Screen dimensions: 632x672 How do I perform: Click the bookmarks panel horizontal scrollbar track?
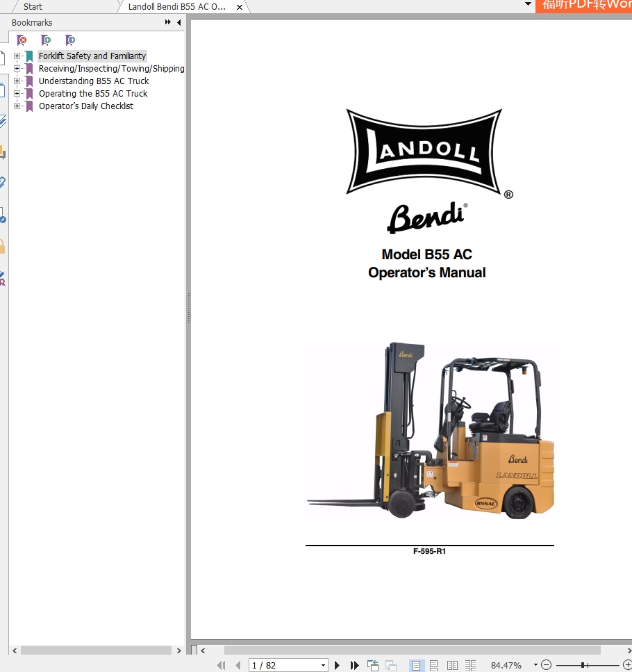(x=97, y=650)
